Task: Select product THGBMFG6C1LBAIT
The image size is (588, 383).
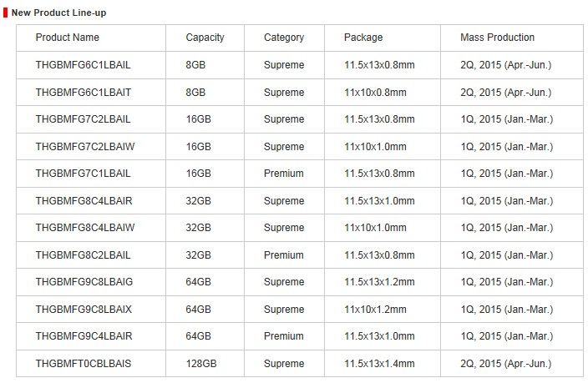Action: 84,92
